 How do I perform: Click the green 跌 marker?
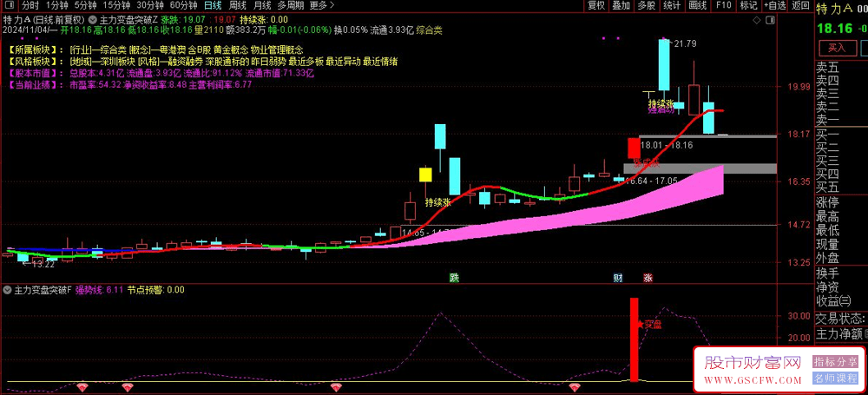[454, 278]
